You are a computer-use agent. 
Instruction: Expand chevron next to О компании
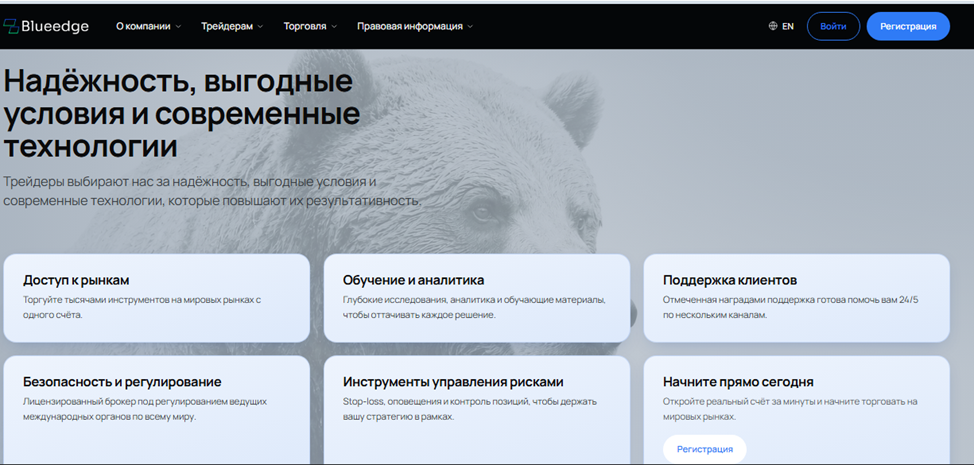pos(178,27)
